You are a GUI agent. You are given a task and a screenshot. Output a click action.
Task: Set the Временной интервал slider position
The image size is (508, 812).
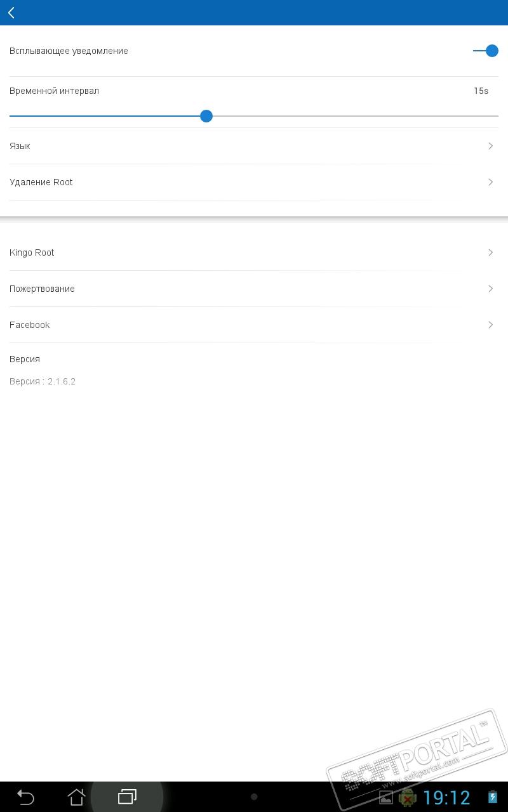[206, 116]
